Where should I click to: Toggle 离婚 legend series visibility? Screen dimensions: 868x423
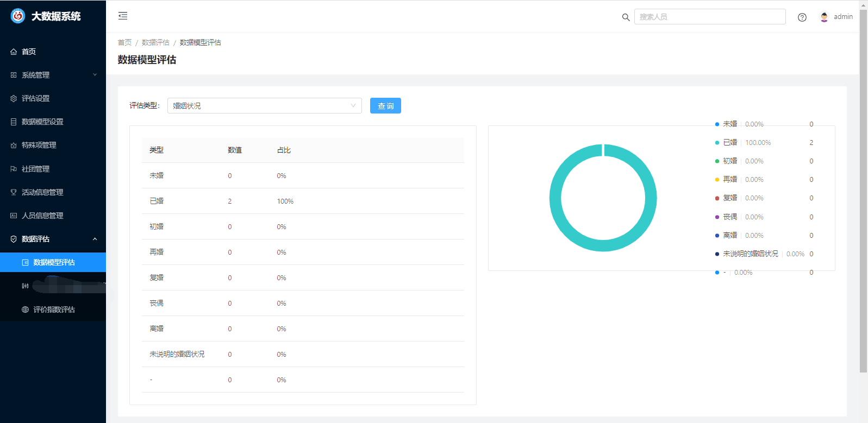click(729, 236)
